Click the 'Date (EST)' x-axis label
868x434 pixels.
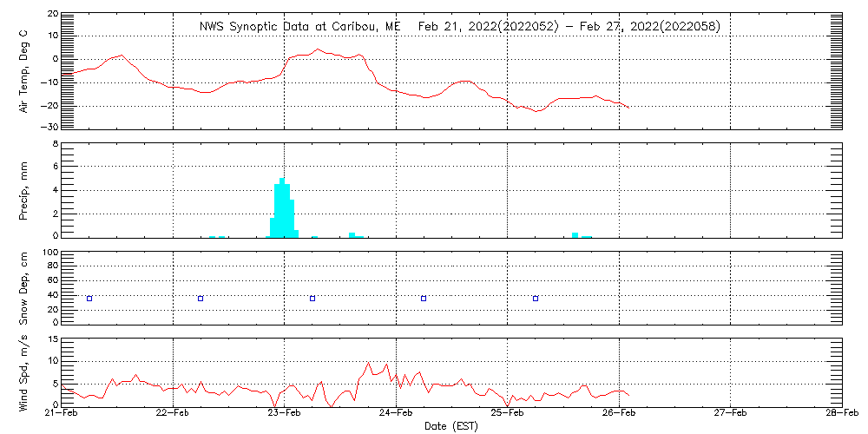451,426
